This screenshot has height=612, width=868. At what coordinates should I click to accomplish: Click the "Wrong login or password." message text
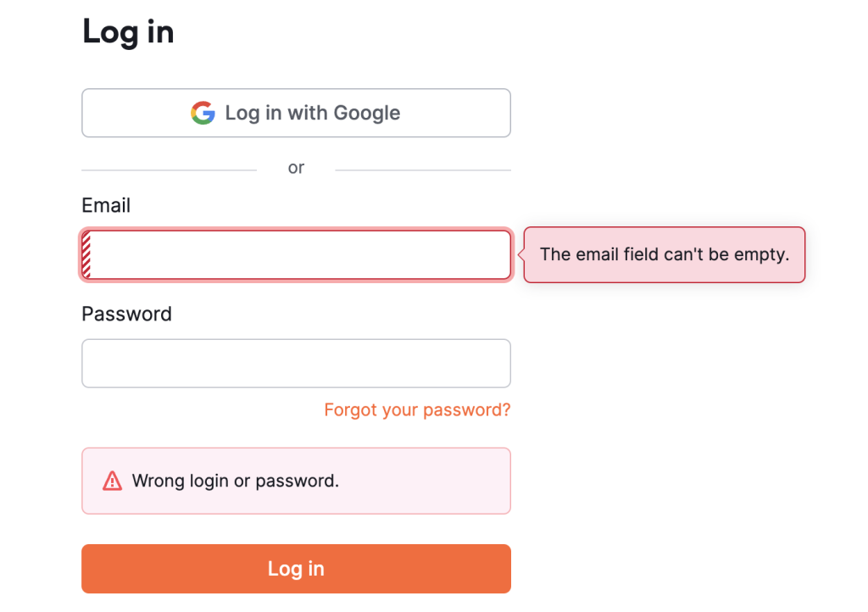pyautogui.click(x=236, y=481)
